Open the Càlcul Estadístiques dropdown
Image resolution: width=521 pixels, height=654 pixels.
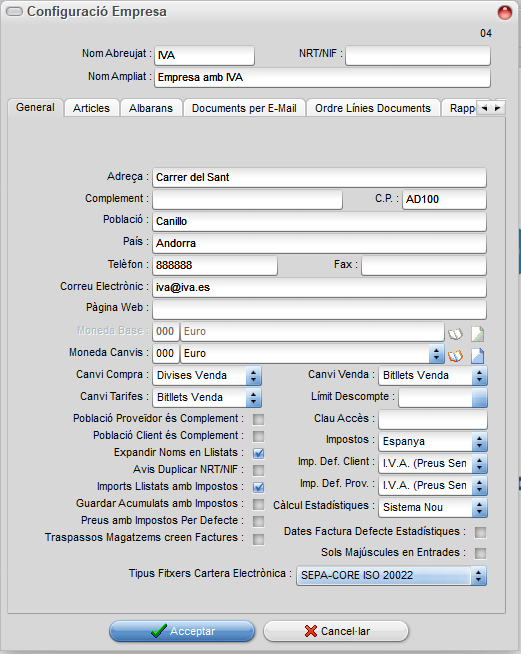pos(480,508)
